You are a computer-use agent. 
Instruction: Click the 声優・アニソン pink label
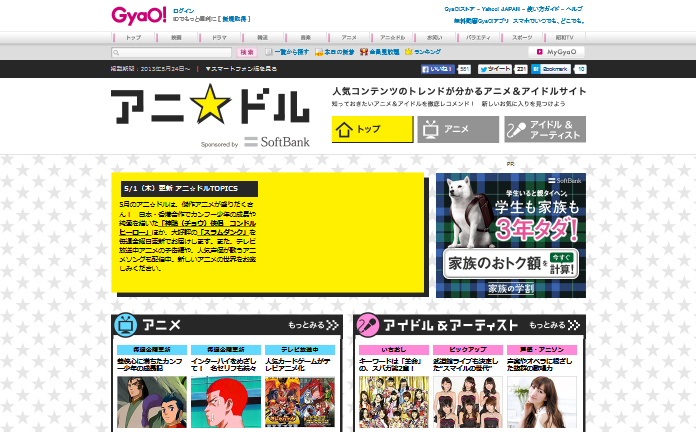pyautogui.click(x=542, y=350)
